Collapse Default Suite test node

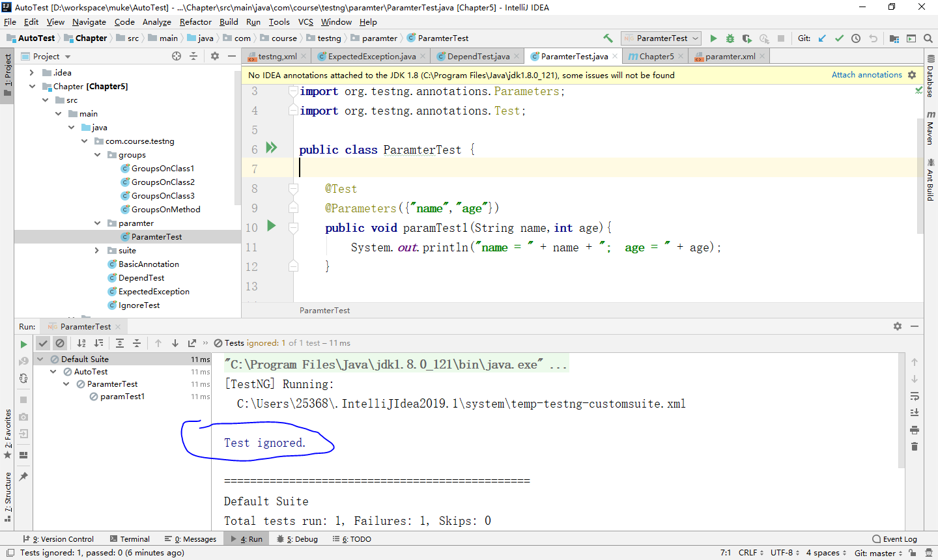(x=40, y=359)
